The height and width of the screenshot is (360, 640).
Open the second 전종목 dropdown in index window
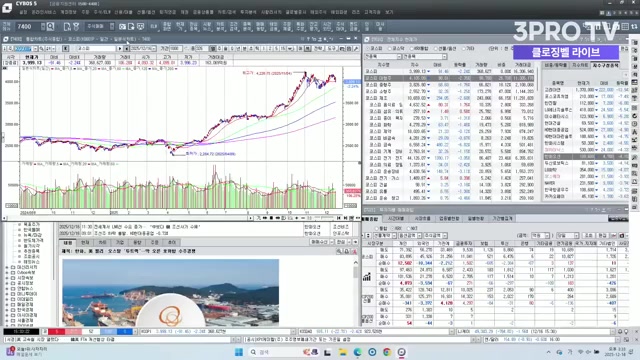click(425, 56)
